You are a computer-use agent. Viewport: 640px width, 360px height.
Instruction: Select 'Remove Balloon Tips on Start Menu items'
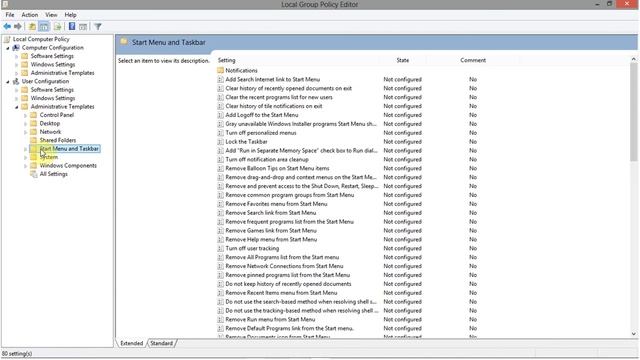[277, 168]
